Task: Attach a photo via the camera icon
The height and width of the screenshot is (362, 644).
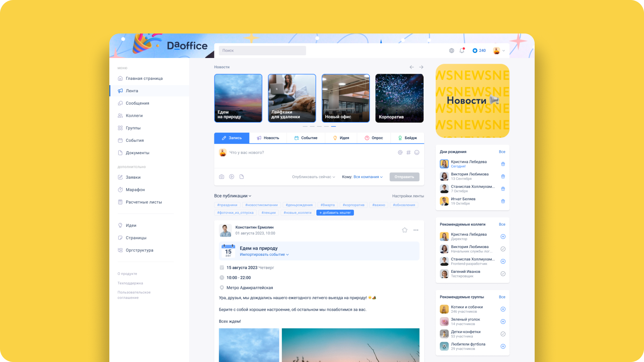Action: [221, 177]
